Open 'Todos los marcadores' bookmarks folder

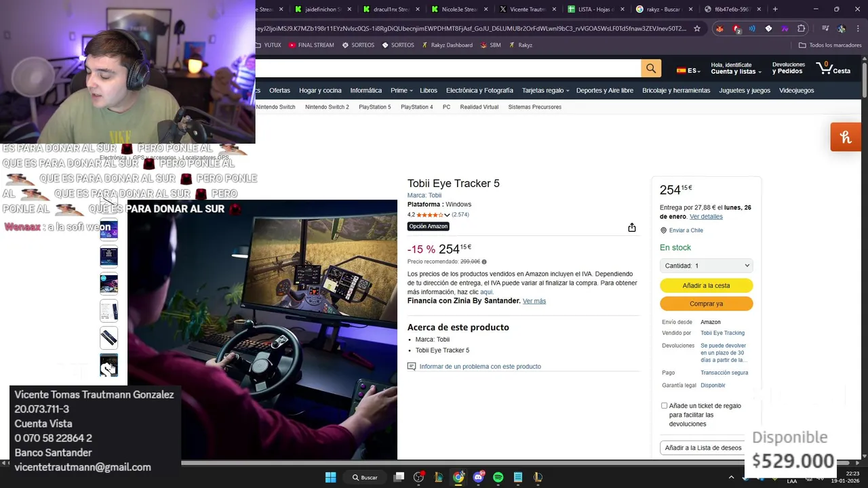830,45
